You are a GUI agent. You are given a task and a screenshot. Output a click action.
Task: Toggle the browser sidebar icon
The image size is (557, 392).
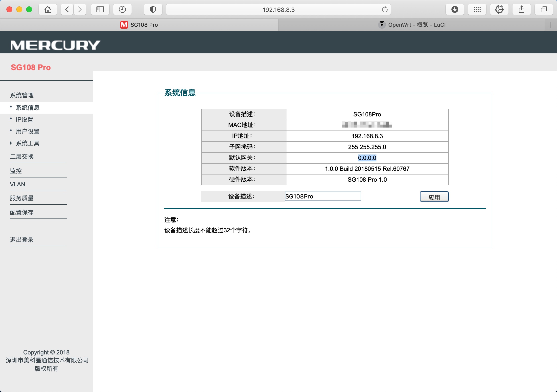click(x=100, y=9)
